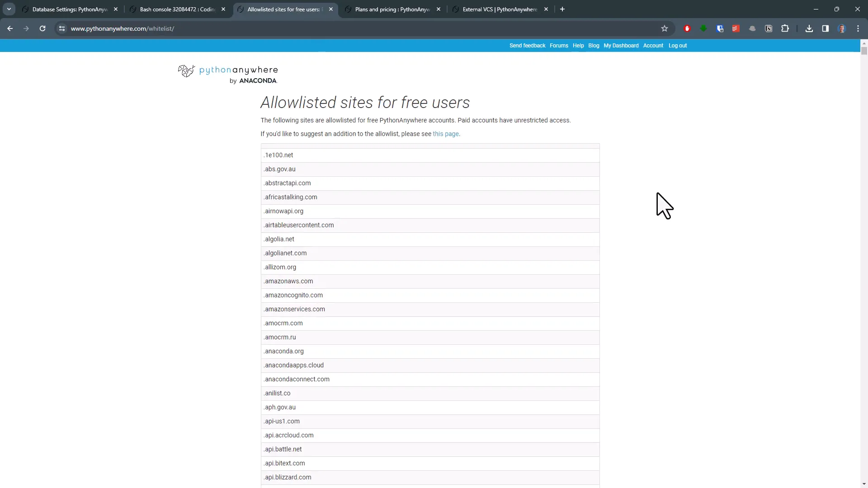
Task: Toggle the browser side panel icon
Action: tap(826, 28)
